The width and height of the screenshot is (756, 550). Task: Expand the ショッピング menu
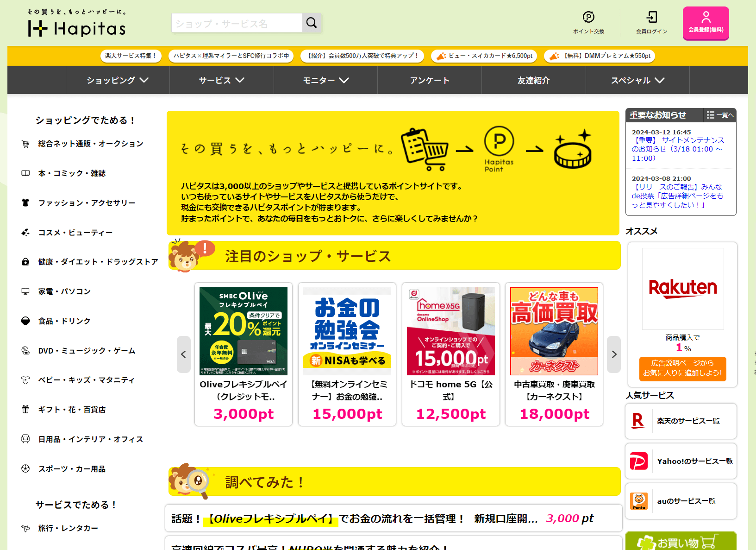point(118,80)
